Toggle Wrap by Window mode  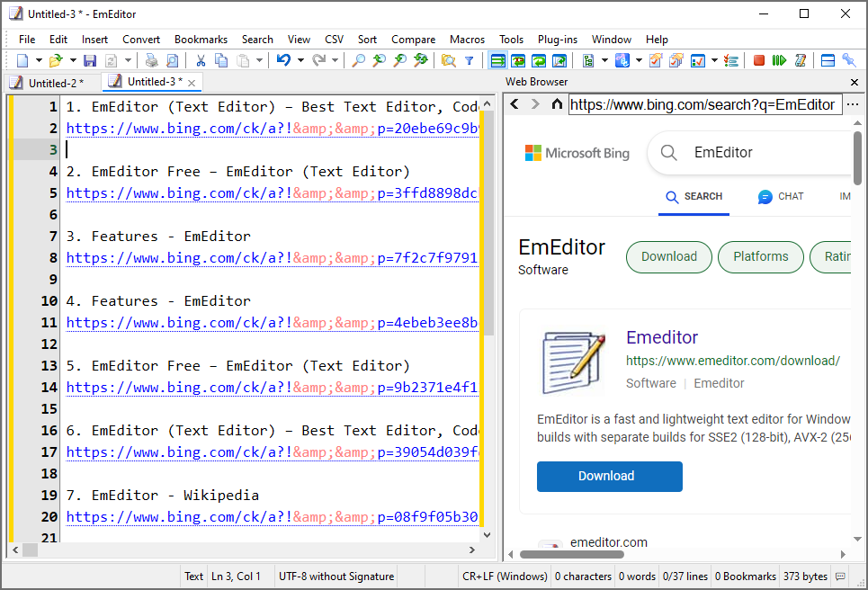pyautogui.click(x=539, y=60)
